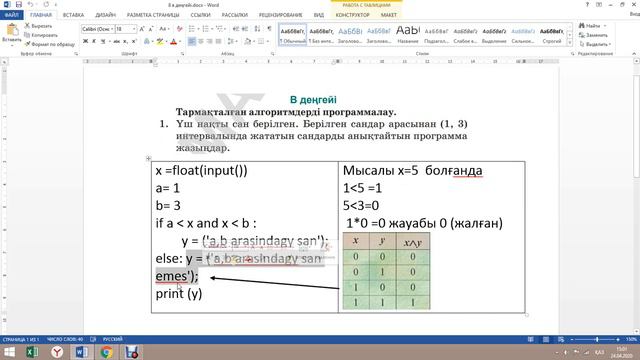The image size is (640, 360).
Task: Apply Строгий style
Action: [552, 35]
